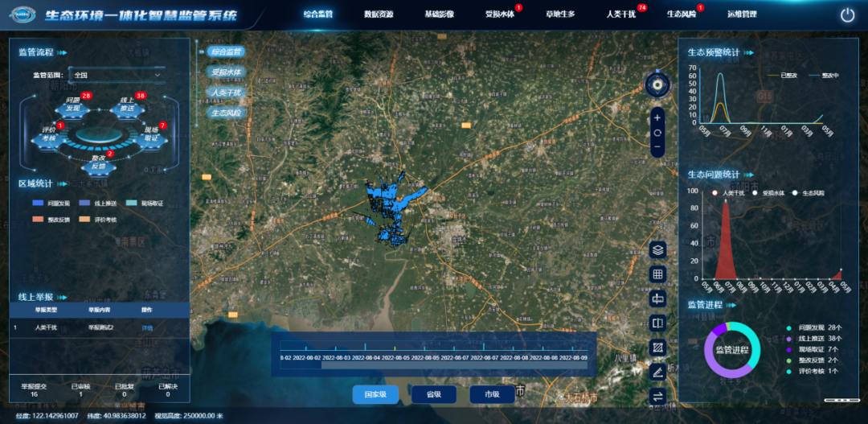
Task: Click the system logo emblem at top left
Action: [x=23, y=15]
